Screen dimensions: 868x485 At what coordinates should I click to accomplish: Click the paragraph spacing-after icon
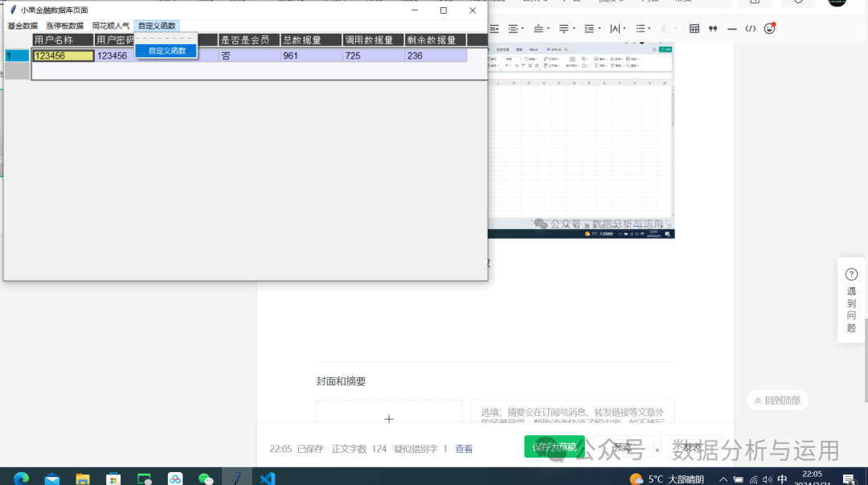coord(563,29)
